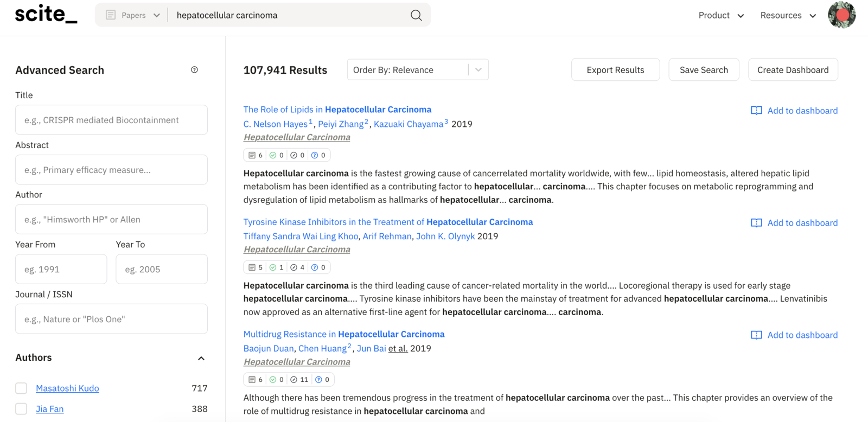Open author Jun Bai
The image size is (868, 422).
click(371, 349)
